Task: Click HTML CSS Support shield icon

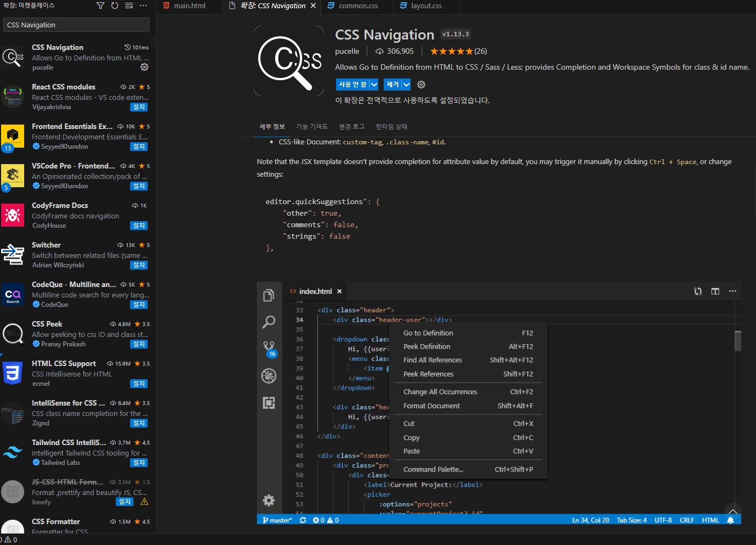Action: [13, 373]
